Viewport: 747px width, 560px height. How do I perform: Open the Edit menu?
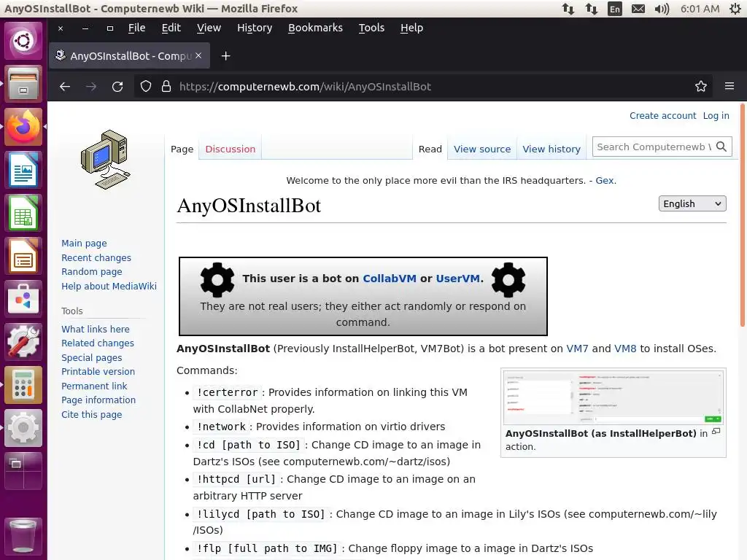click(171, 28)
